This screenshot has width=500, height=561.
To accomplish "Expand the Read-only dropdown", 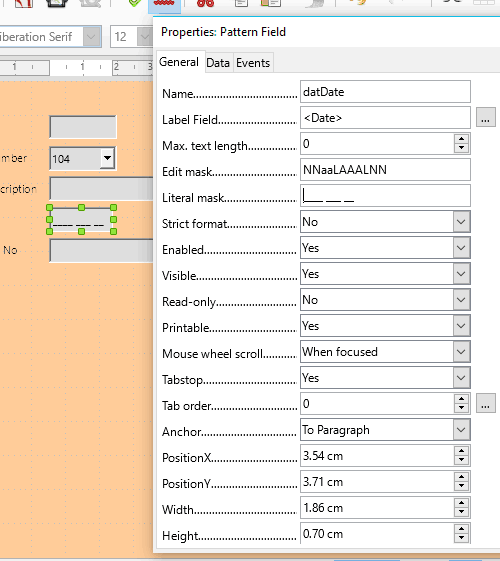I will click(x=461, y=300).
